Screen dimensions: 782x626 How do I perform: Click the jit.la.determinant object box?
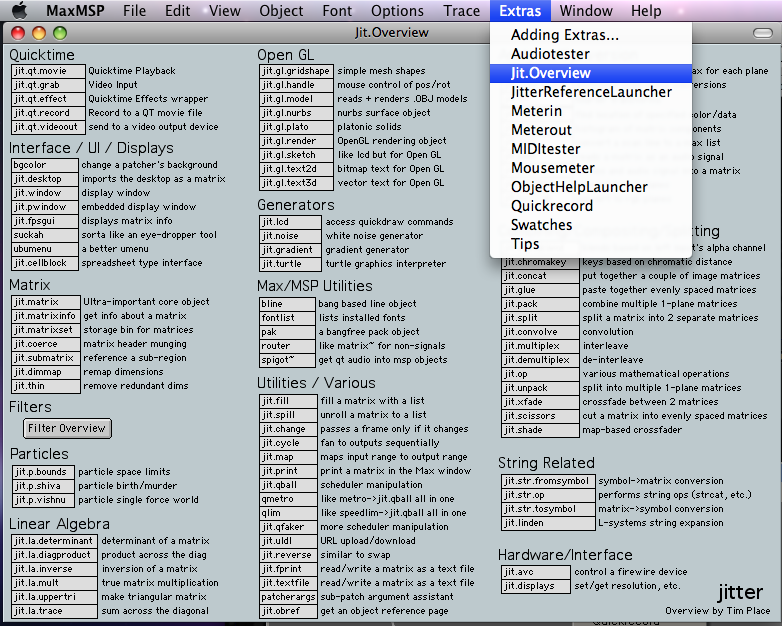click(x=54, y=541)
